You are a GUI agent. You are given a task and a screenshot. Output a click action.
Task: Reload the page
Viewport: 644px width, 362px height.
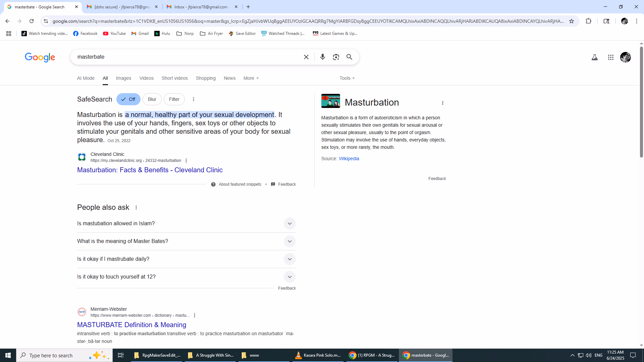[x=32, y=21]
